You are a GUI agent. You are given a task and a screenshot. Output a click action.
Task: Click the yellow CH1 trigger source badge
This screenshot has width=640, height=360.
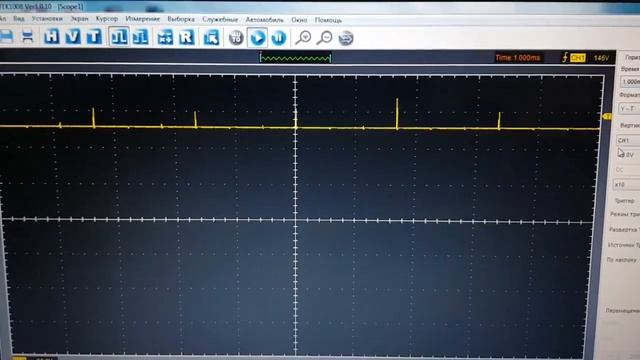[x=578, y=58]
